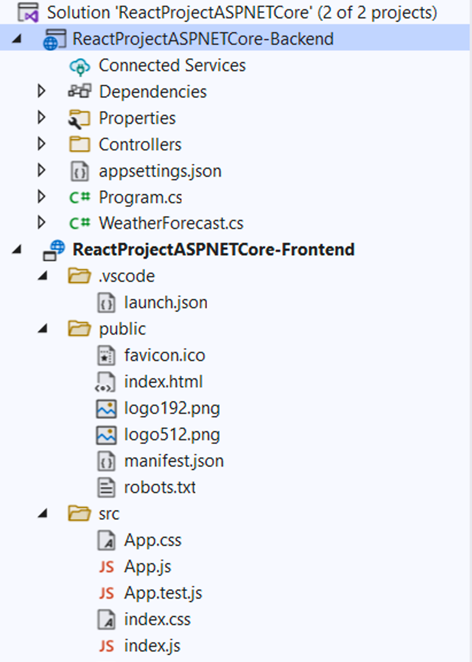Viewport: 472px width, 662px height.
Task: Select the Controllers label
Action: [140, 144]
